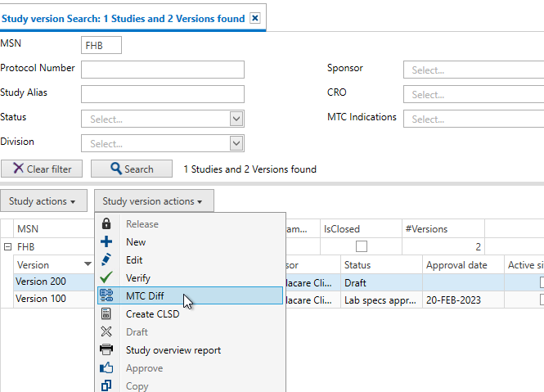Click the Create CLSD document icon
The image size is (544, 392).
pos(106,314)
